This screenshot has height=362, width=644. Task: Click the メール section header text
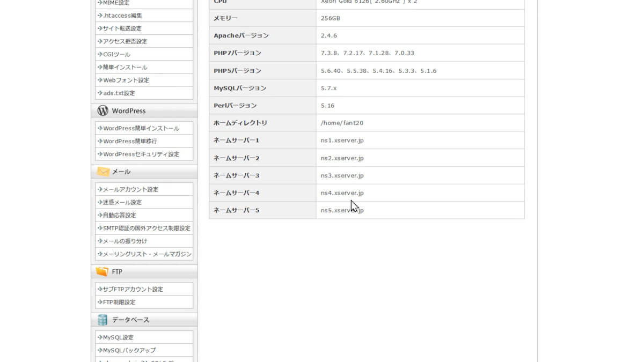(x=121, y=172)
